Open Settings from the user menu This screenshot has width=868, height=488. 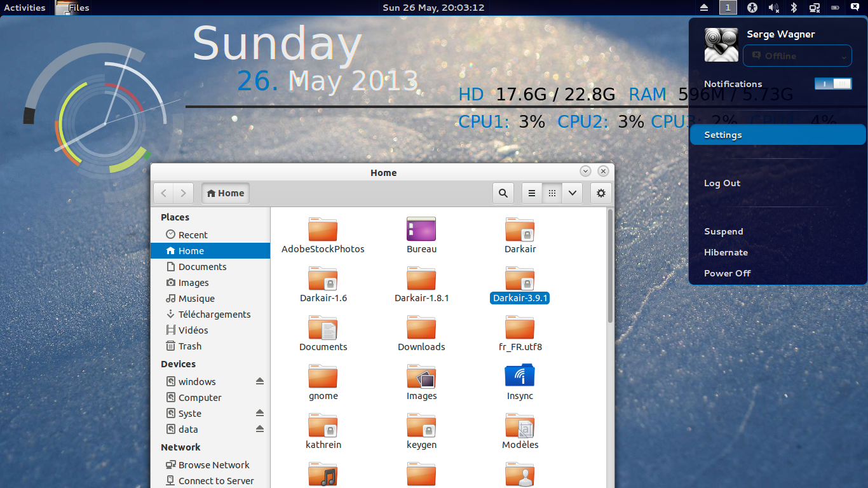click(x=778, y=135)
